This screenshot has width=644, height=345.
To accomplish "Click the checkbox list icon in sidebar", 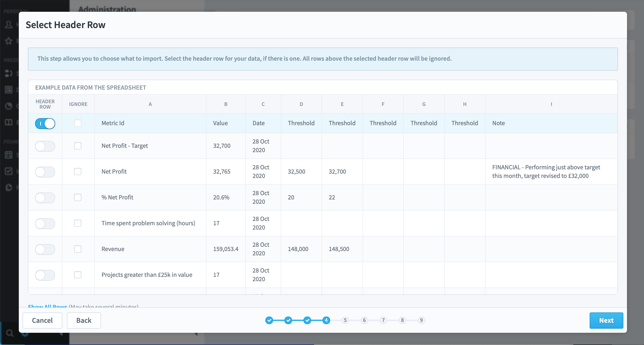I will 9,171.
